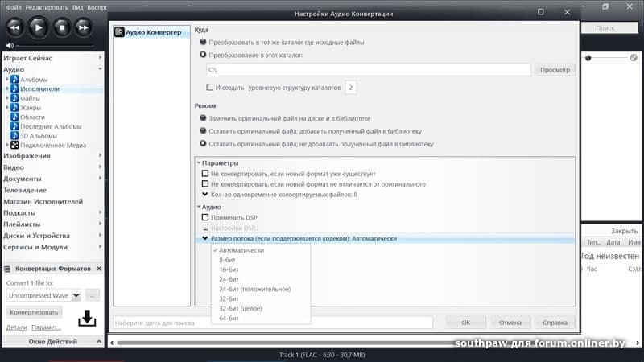Open the Вид menu
644x362 pixels.
77,7
